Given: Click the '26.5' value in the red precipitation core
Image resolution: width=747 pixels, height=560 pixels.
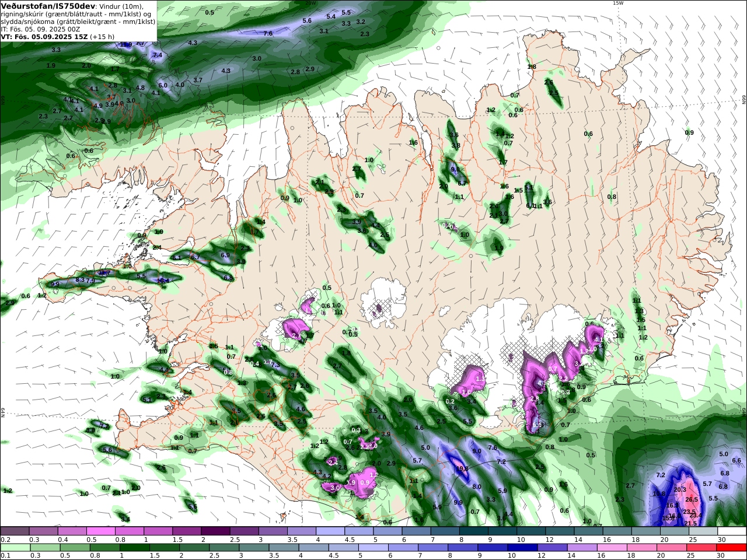Looking at the screenshot, I should [x=692, y=499].
